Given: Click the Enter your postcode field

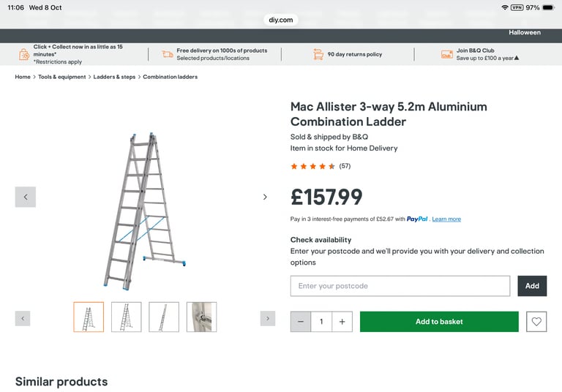Looking at the screenshot, I should (x=400, y=286).
